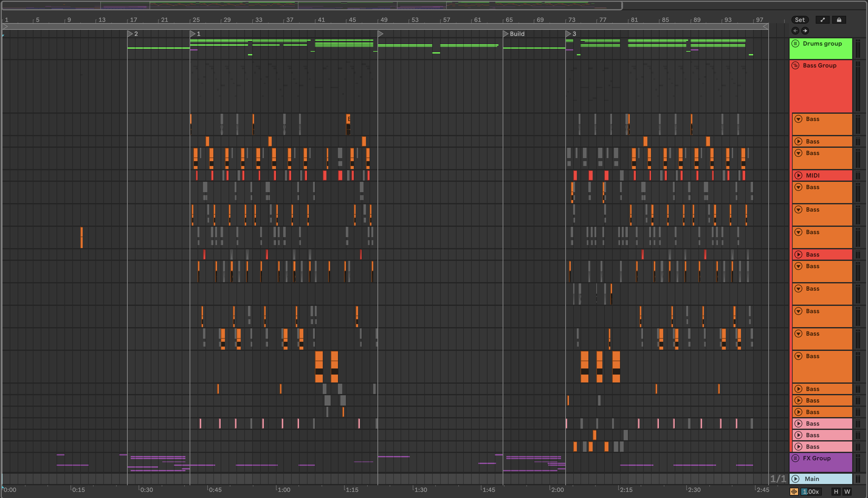The image size is (868, 498).
Task: Click 1:00 on the time ruler
Action: 284,490
